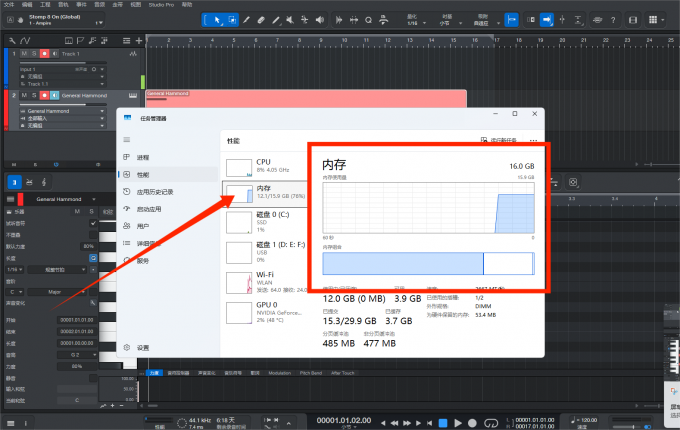Open General Hammond instrument dropdown on track 2
The height and width of the screenshot is (430, 680).
click(x=62, y=111)
